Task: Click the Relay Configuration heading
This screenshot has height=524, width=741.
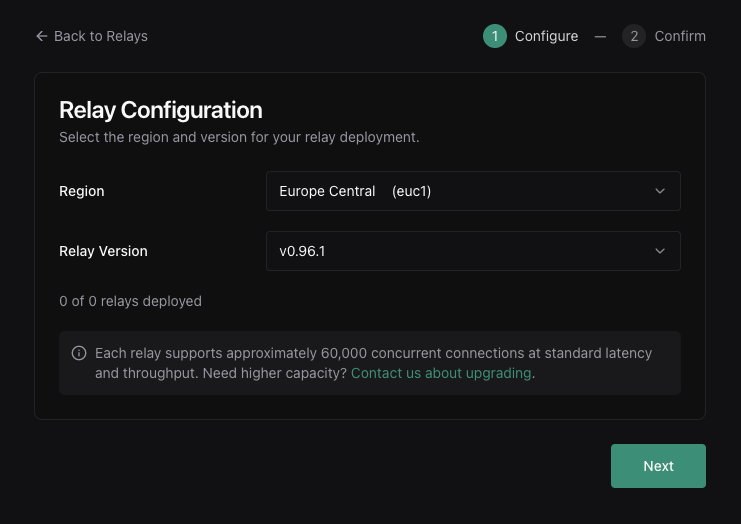Action: pyautogui.click(x=161, y=110)
